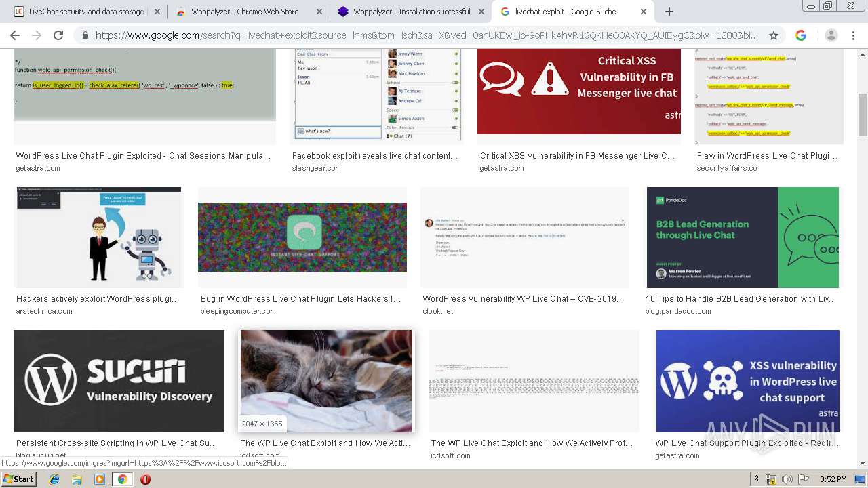
Task: Open the XSS vulnerability in WordPress live chat image
Action: (748, 381)
